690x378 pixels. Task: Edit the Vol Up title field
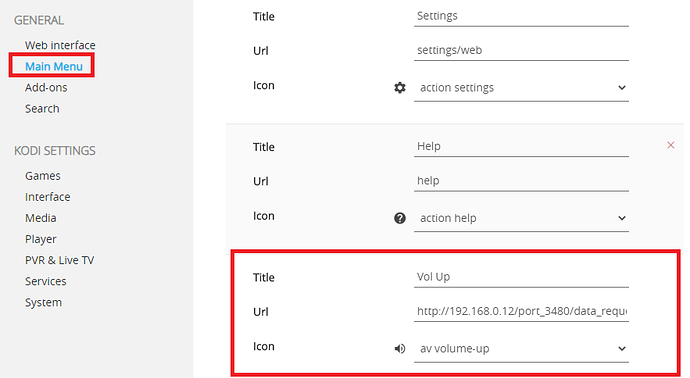(x=521, y=277)
